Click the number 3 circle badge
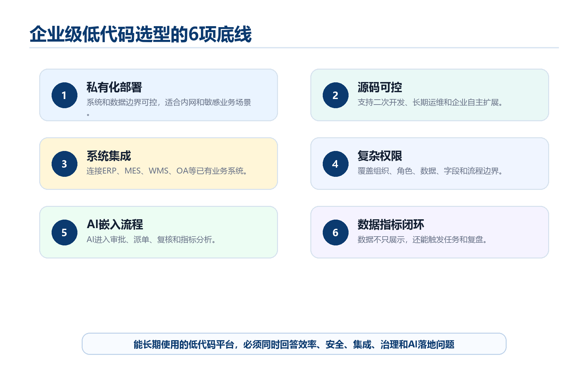Viewport: 588px width, 366px height. click(64, 164)
